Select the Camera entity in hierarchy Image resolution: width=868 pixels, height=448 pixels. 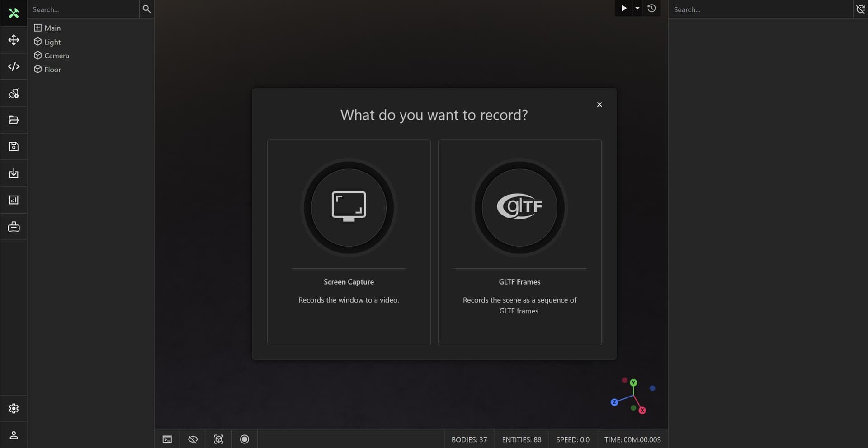click(x=57, y=56)
